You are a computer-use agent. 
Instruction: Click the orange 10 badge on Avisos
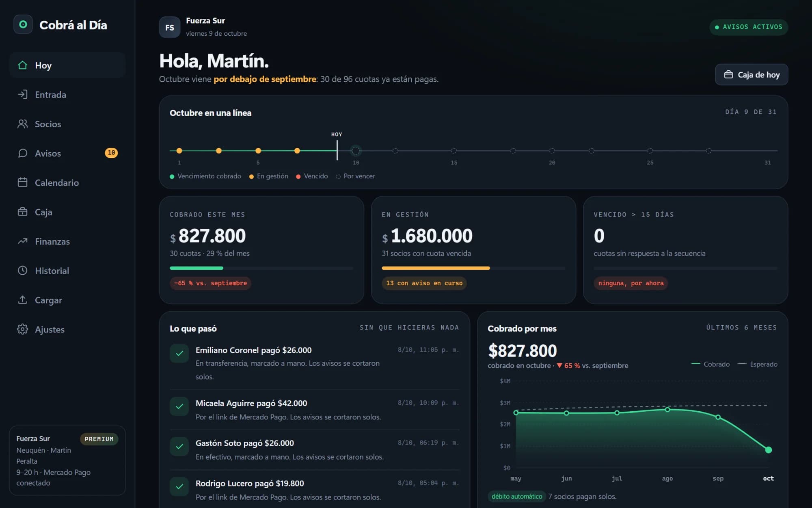[x=111, y=153]
